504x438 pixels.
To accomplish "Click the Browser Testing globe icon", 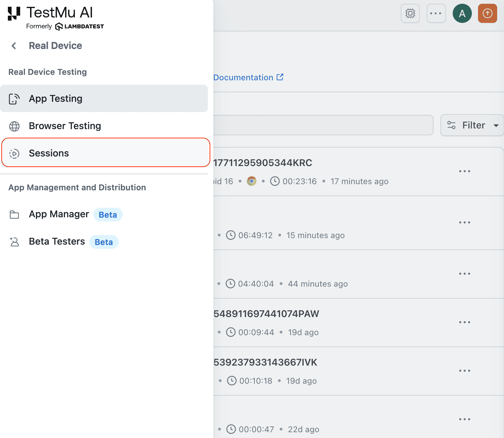I will tap(14, 126).
